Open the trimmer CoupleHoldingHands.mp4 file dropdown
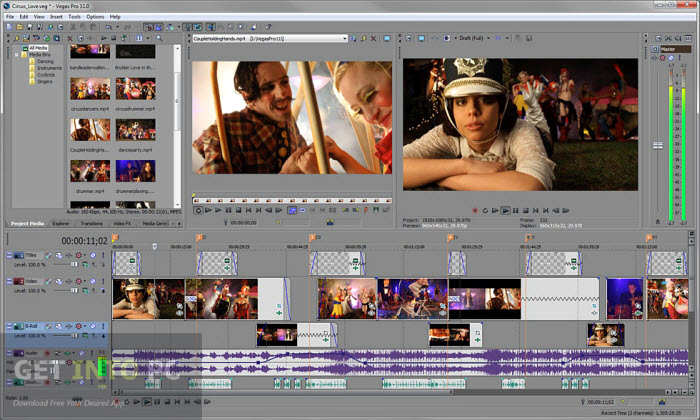Viewport: 700px width, 420px height. click(344, 38)
